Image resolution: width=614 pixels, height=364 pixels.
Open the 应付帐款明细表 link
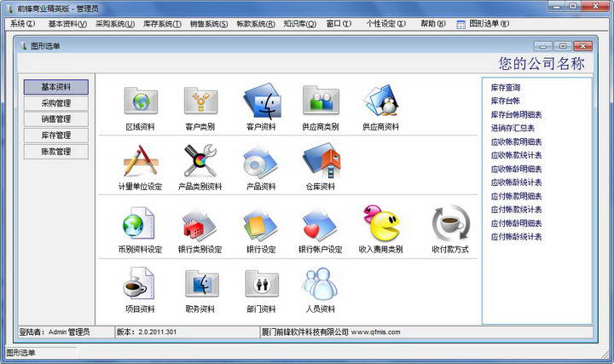[517, 196]
